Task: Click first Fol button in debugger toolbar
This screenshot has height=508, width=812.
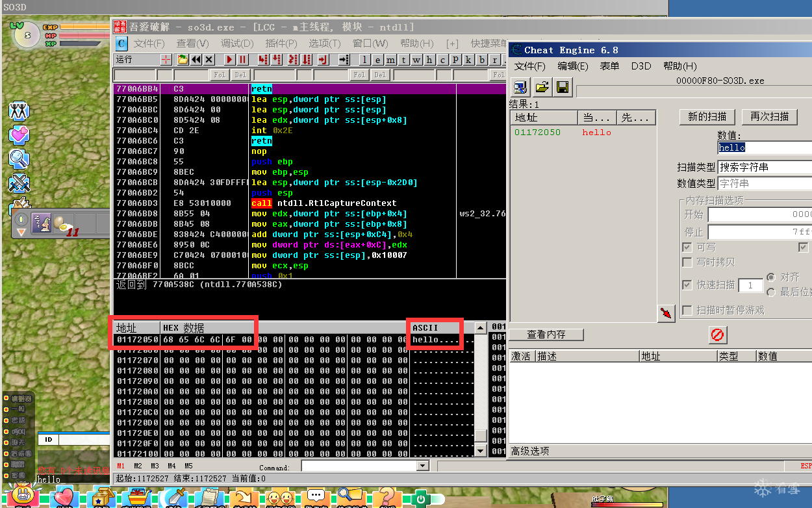Action: [x=220, y=75]
